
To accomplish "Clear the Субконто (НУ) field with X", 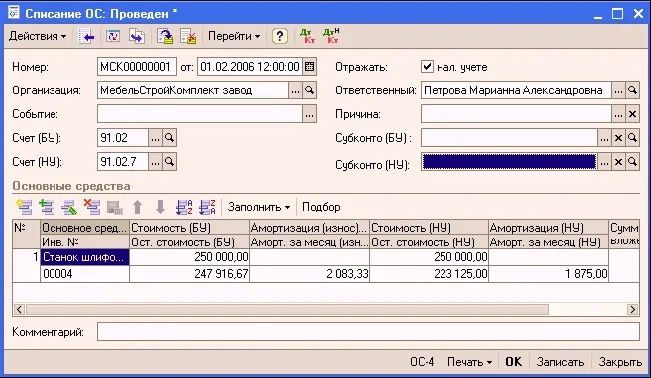I will [618, 162].
